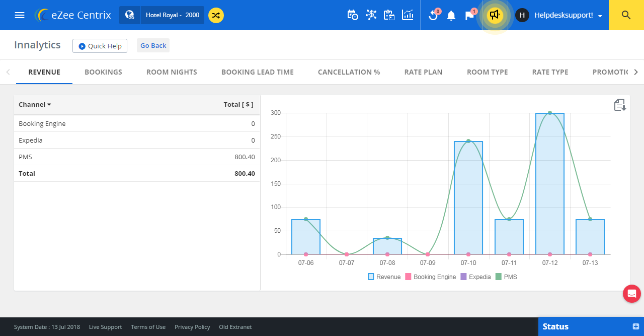Toggle Booking Engine series in legend

point(430,277)
